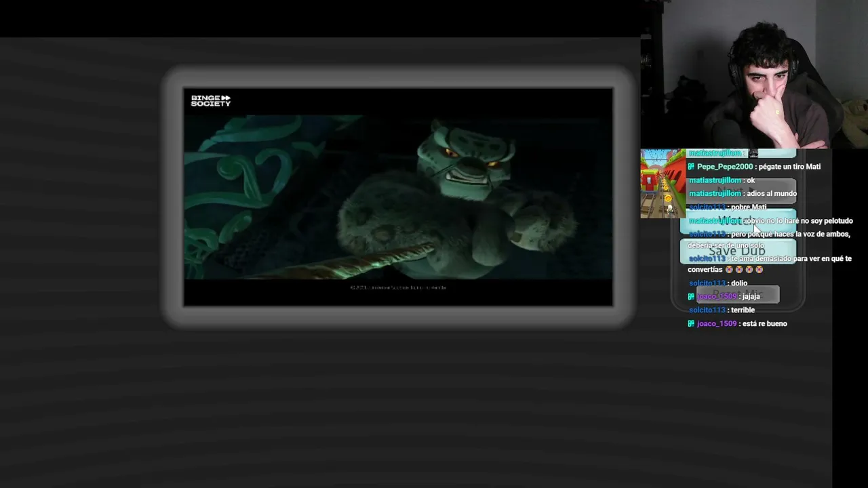
Task: Open solcito113 username on the "dolio" message
Action: click(x=707, y=283)
